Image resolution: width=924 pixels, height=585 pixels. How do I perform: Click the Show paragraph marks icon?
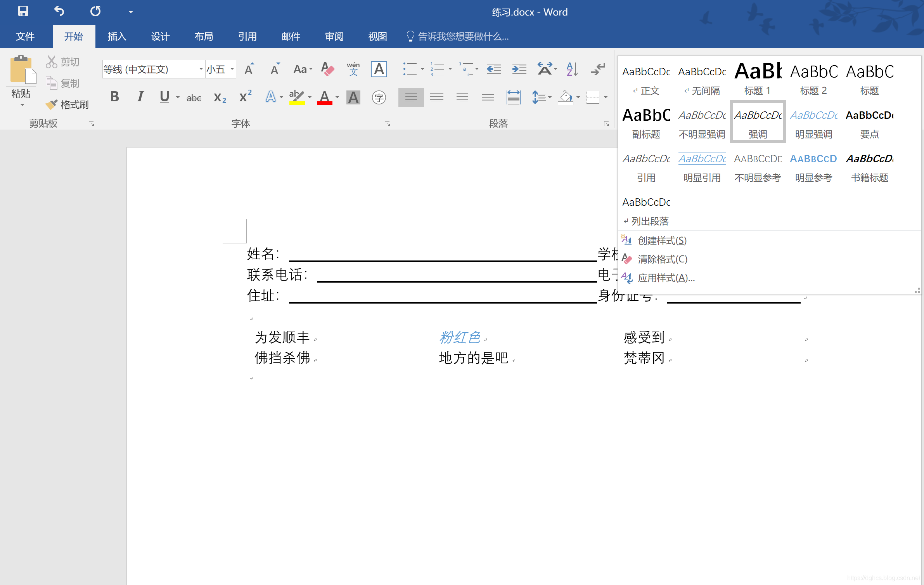click(x=599, y=69)
